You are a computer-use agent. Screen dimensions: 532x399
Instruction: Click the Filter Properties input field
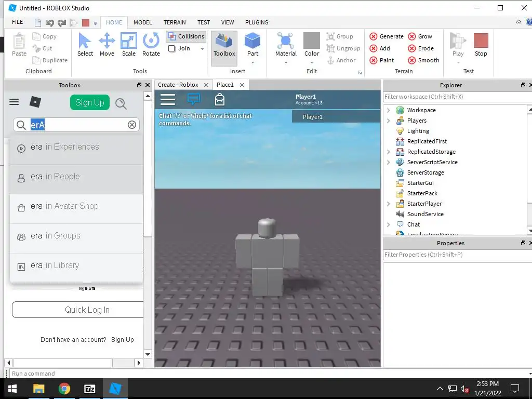point(457,255)
